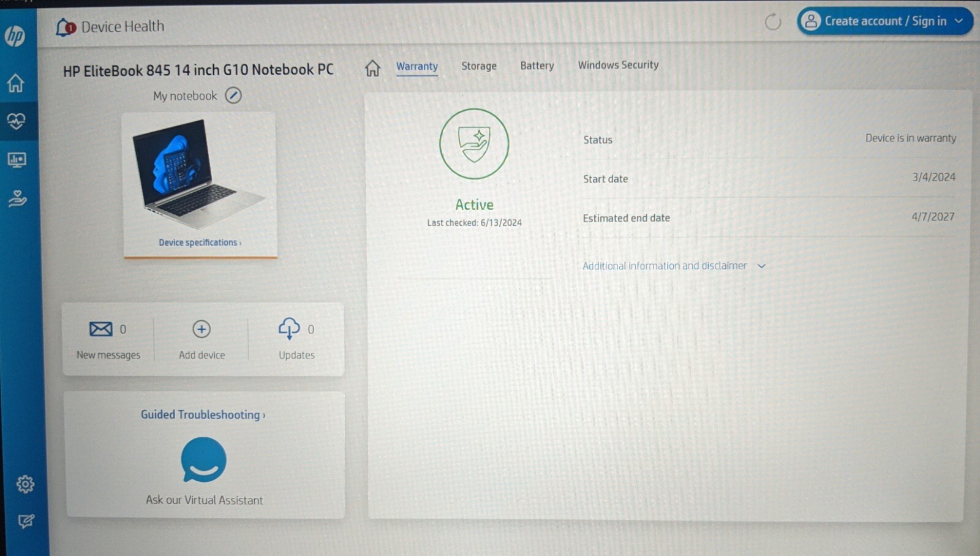The height and width of the screenshot is (556, 980).
Task: Expand the Create account / Sign in chevron
Action: click(x=959, y=21)
